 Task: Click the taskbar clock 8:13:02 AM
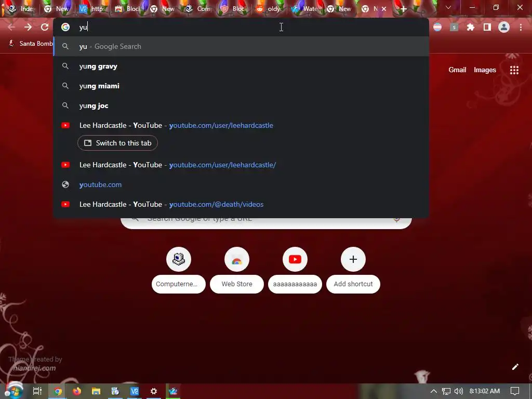point(485,391)
